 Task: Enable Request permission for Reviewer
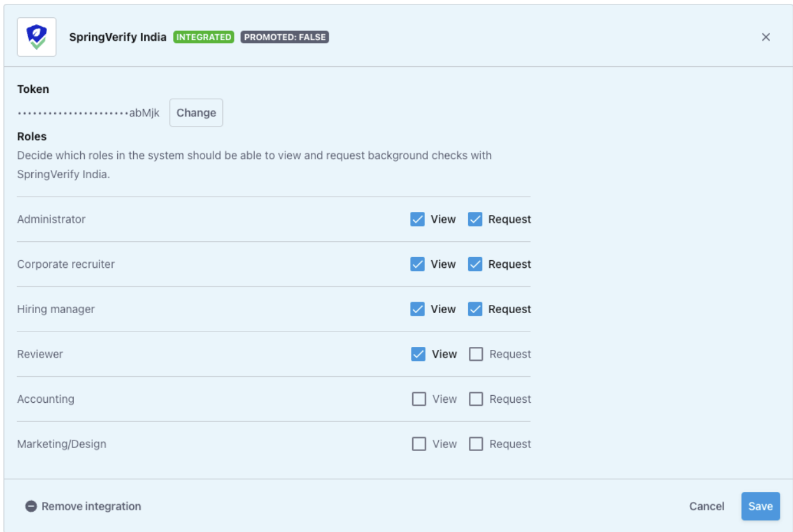(476, 354)
